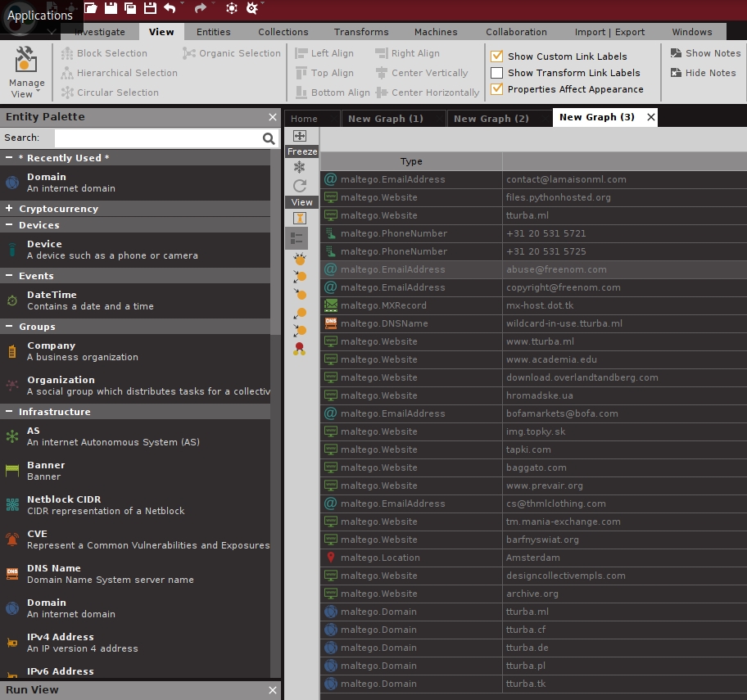Screen dimensions: 747x700
Task: Switch to the Transforms ribbon tab
Action: tap(361, 32)
